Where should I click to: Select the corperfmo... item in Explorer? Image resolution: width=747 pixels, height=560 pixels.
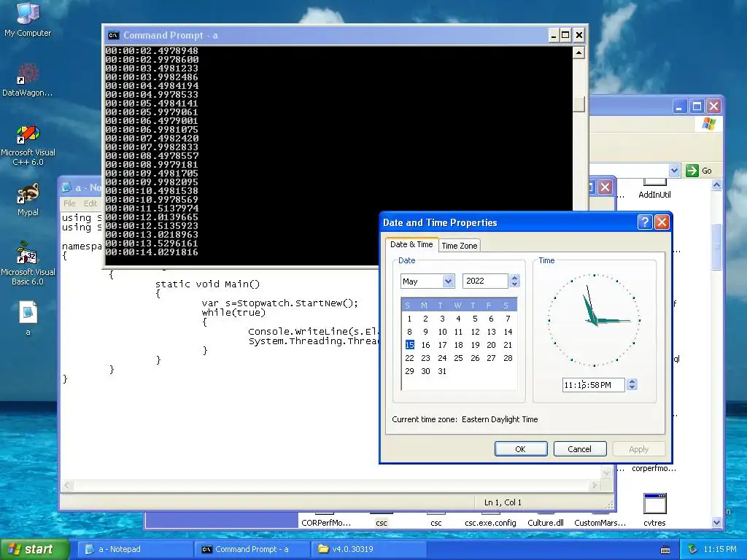[654, 468]
